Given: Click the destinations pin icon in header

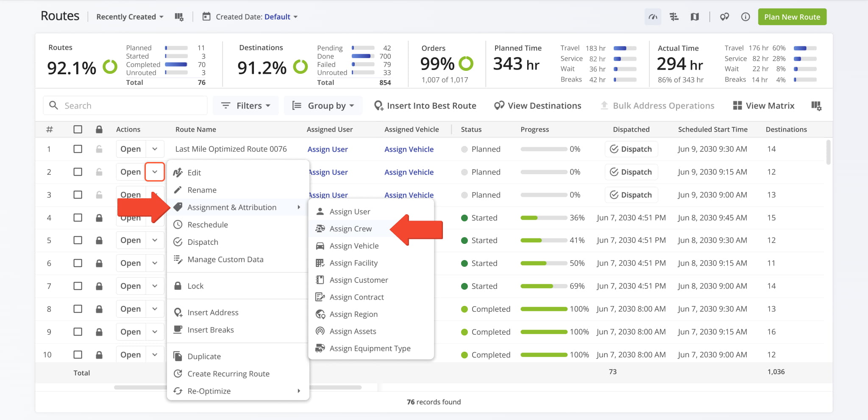Looking at the screenshot, I should pos(724,17).
